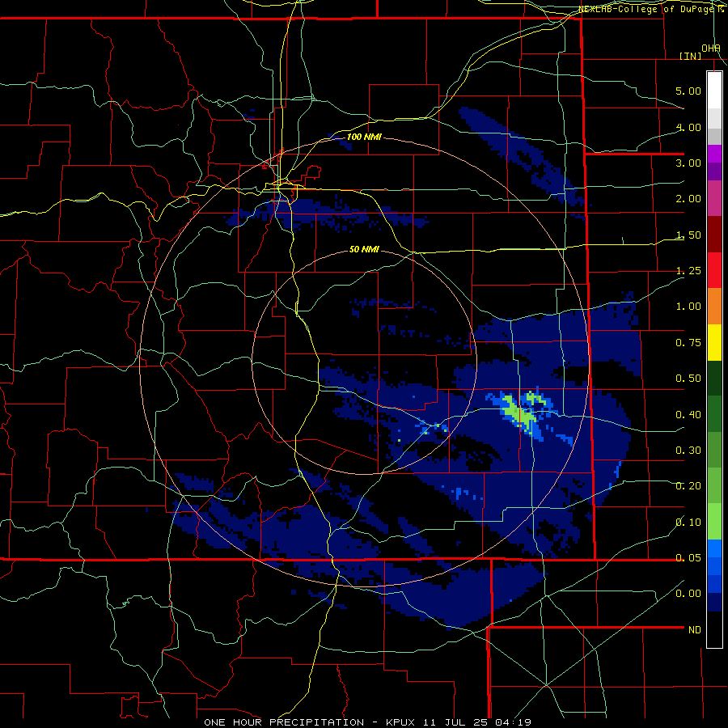Click the legend value 0.05
The width and height of the screenshot is (728, 728).
pos(688,558)
